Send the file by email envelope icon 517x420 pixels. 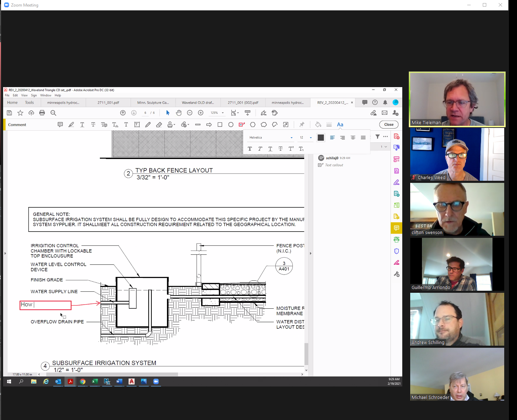[385, 113]
